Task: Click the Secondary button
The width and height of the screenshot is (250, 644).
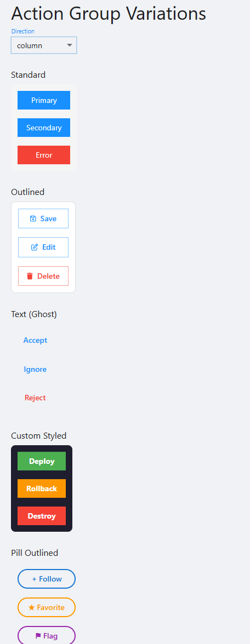Action: pos(44,128)
